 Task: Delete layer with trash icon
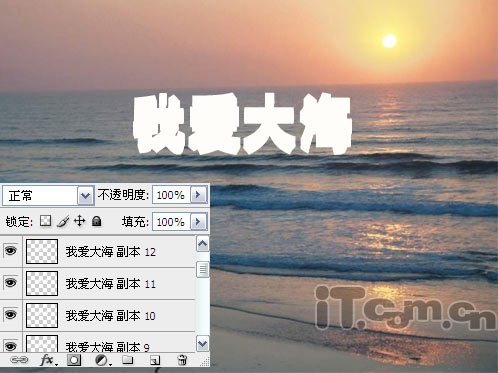pos(182,360)
